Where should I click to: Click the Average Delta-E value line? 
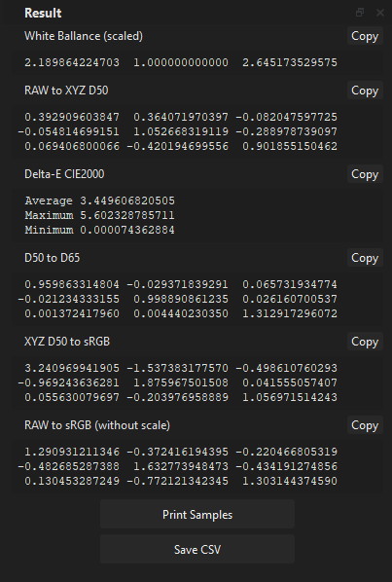click(x=100, y=200)
